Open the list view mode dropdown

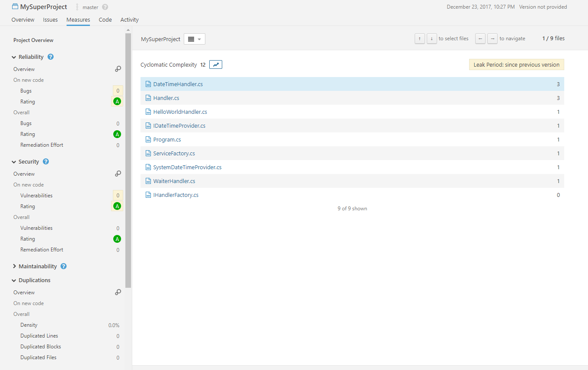click(194, 39)
